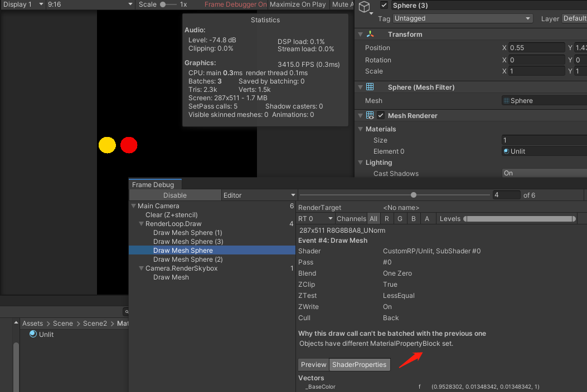
Task: Click the GameObject cube icon in Inspector
Action: 365,7
